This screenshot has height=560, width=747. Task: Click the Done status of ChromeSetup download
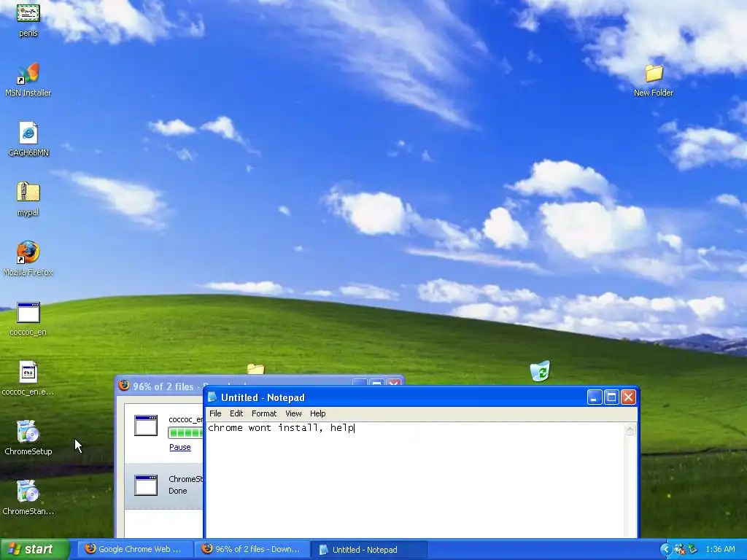pyautogui.click(x=178, y=491)
